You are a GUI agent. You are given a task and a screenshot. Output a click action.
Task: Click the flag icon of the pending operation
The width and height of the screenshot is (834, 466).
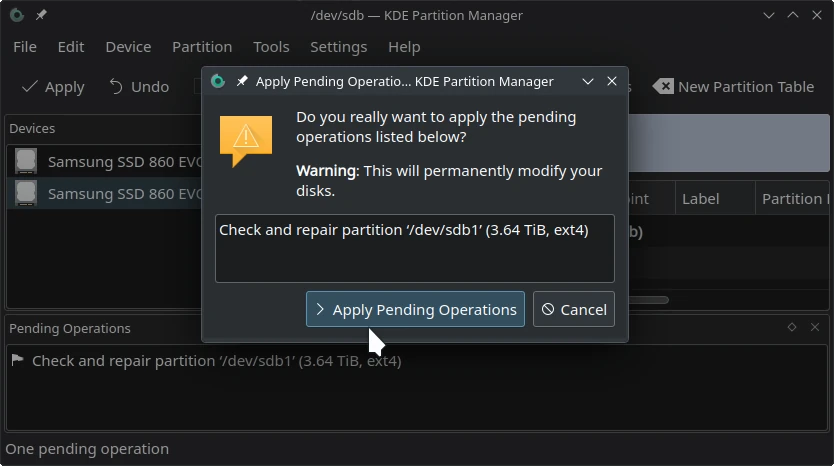[17, 360]
